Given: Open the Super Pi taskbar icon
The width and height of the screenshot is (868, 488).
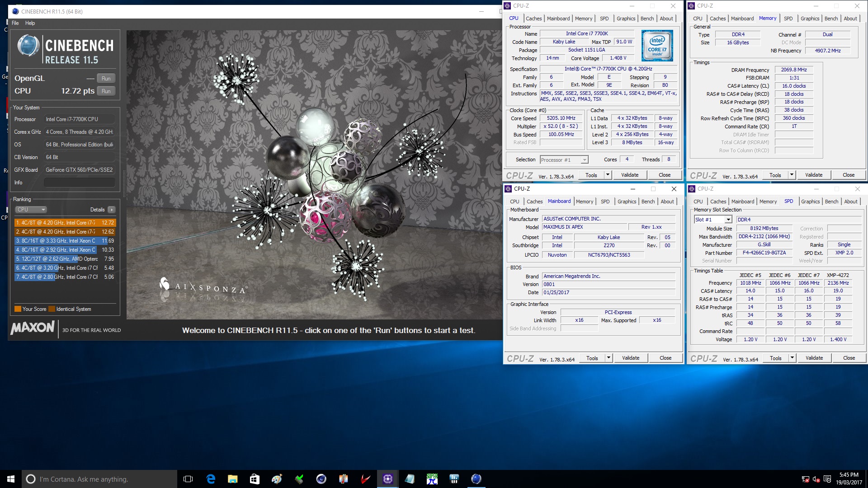Looking at the screenshot, I should (432, 479).
